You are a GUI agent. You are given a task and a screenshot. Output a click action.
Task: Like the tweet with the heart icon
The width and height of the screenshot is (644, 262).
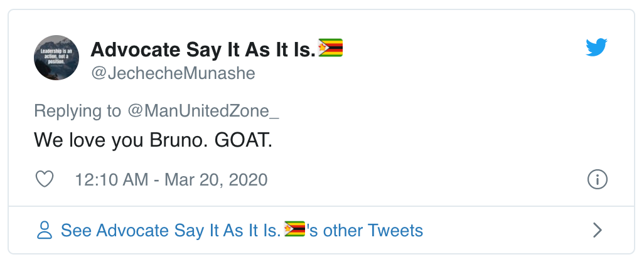(45, 180)
